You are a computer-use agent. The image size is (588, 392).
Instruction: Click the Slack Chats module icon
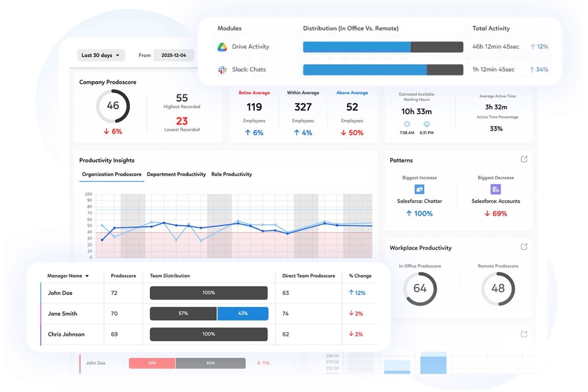[x=221, y=70]
